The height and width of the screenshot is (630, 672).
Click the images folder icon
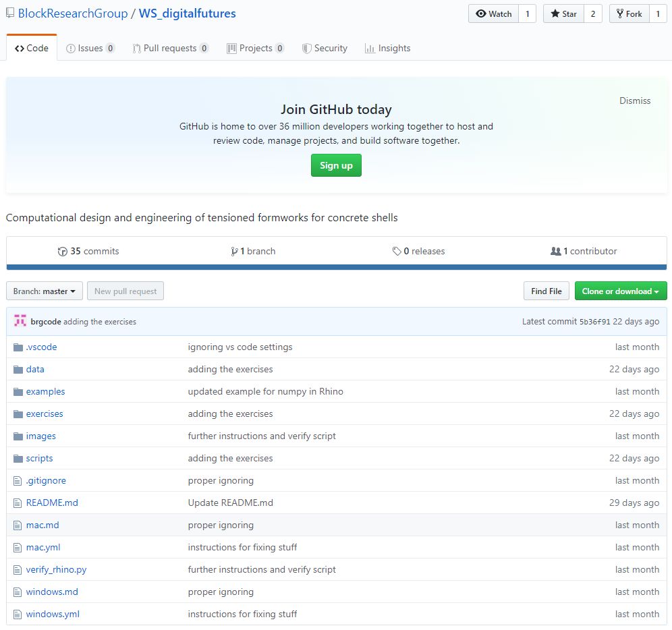(x=18, y=436)
